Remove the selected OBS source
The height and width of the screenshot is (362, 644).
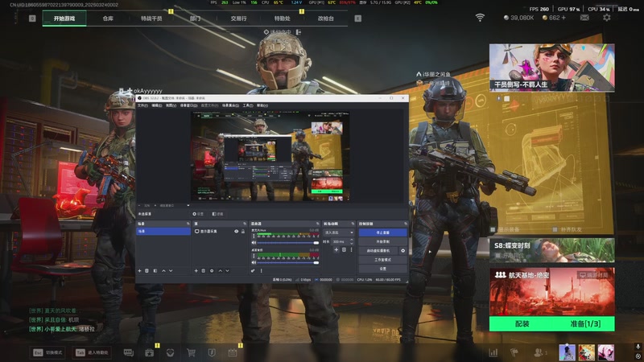point(203,271)
